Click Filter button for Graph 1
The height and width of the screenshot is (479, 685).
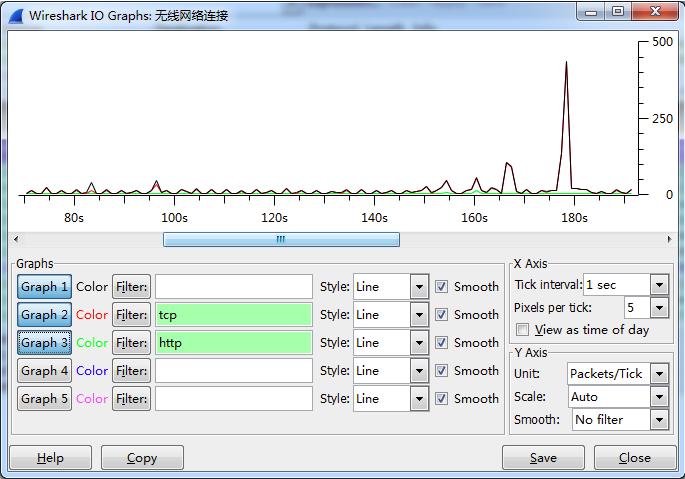131,287
